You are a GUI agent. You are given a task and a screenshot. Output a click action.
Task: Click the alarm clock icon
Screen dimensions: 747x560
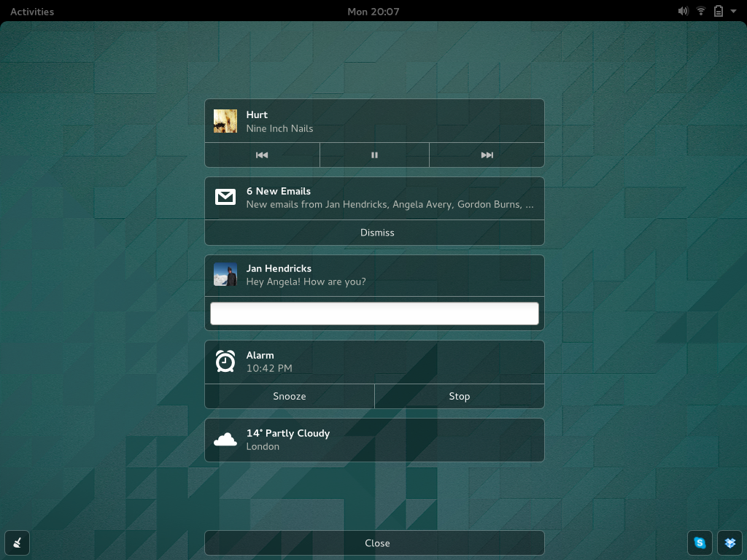pyautogui.click(x=225, y=361)
